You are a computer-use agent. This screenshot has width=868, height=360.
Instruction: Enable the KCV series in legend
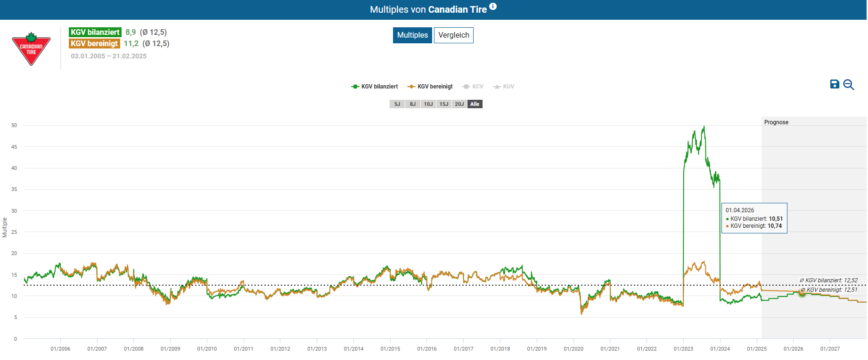[473, 87]
